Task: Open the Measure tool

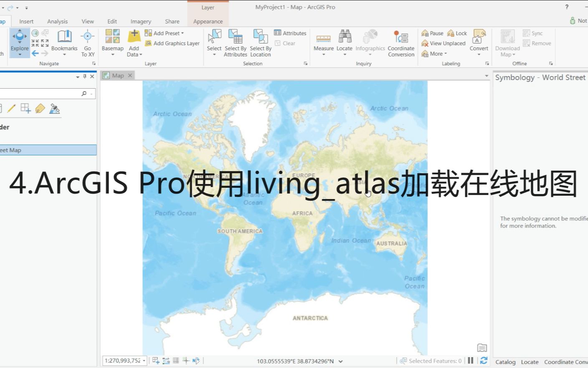Action: [324, 43]
